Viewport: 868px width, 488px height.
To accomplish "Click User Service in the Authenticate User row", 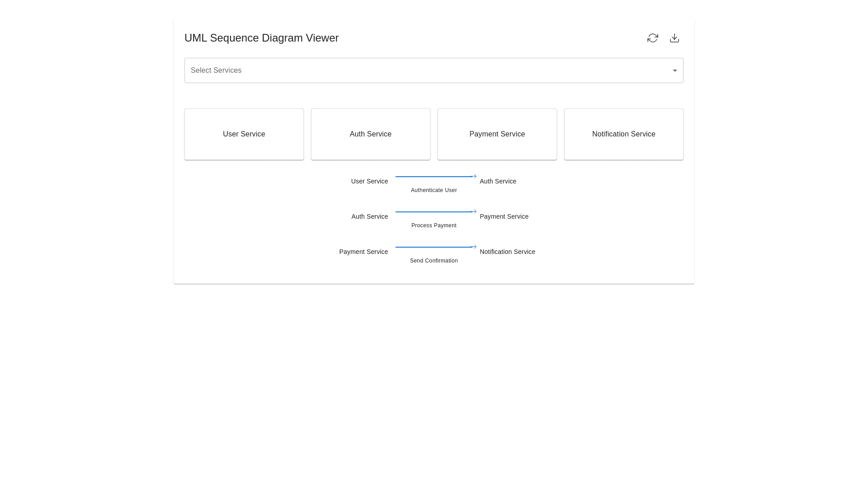I will tap(369, 181).
